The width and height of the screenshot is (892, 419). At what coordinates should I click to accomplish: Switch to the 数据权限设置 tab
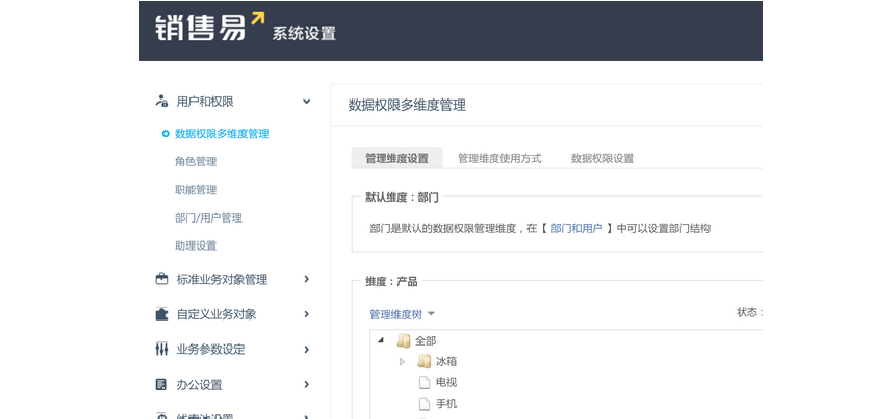point(602,158)
